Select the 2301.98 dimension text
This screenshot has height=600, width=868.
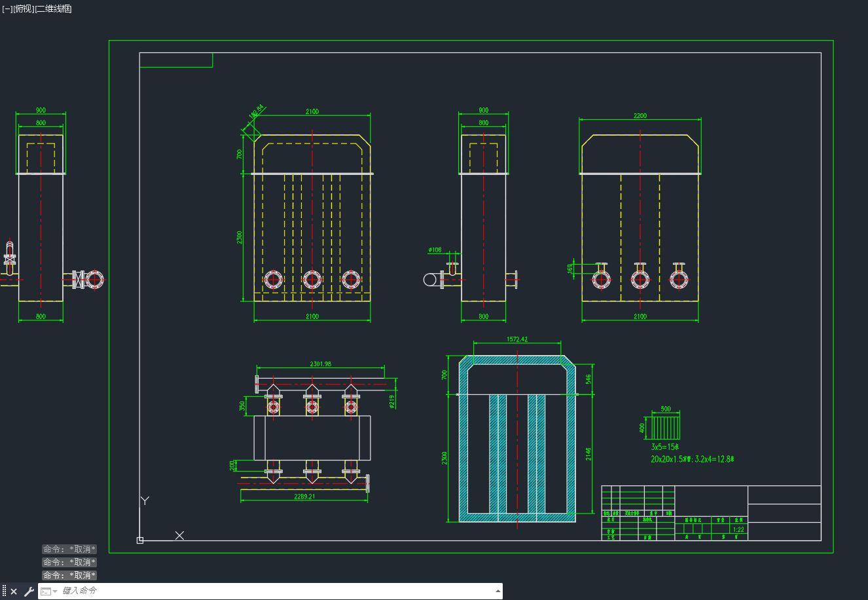point(320,364)
